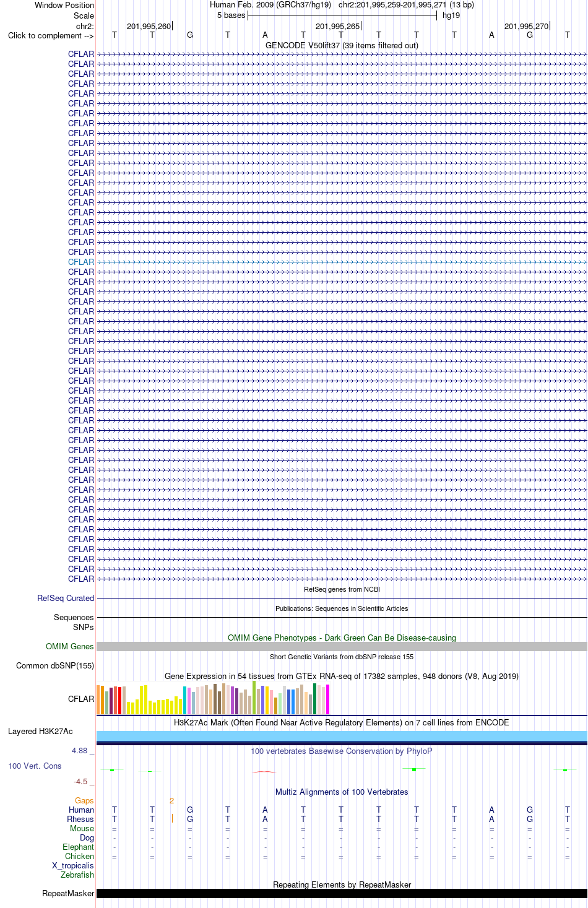Click the 'Scale' track label
588x908 pixels.
[84, 15]
